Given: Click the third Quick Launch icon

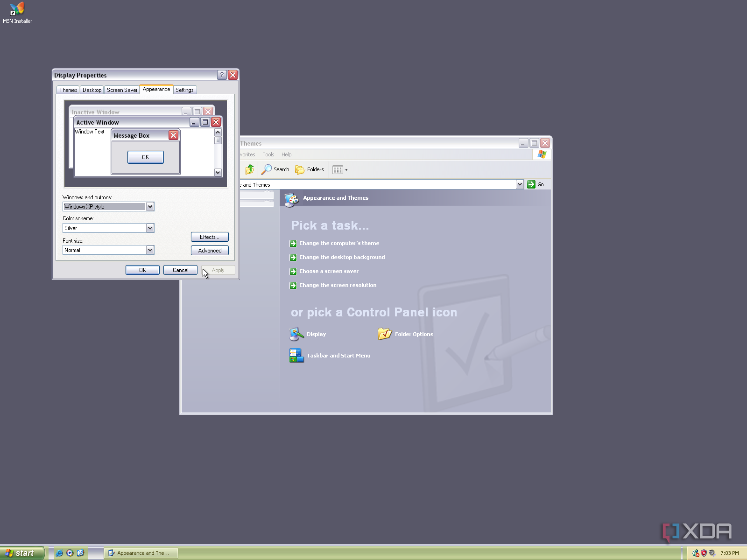Looking at the screenshot, I should tap(80, 553).
